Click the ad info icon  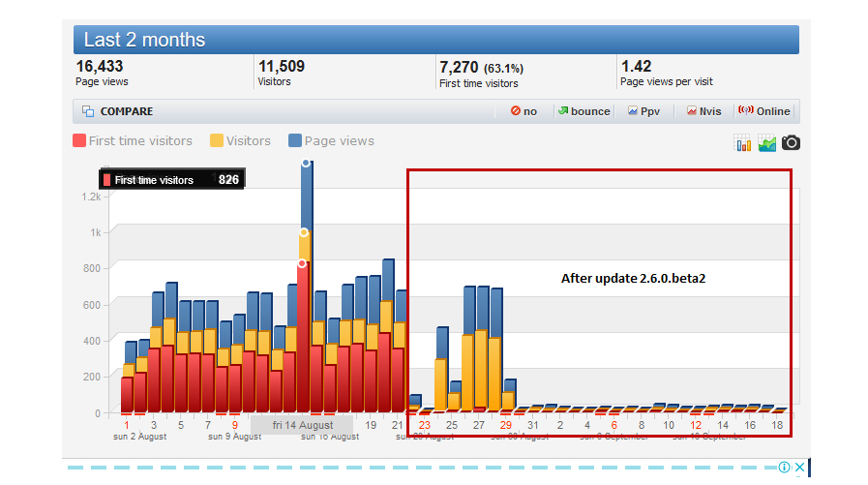coord(784,468)
